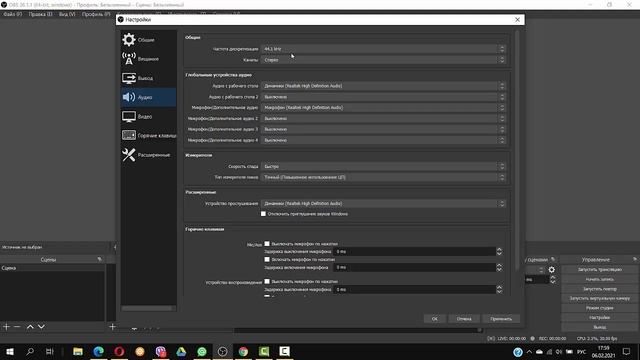Image resolution: width=640 pixels, height=360 pixels.
Task: Toggle disable Windows audio ducking checkbox
Action: coord(263,214)
